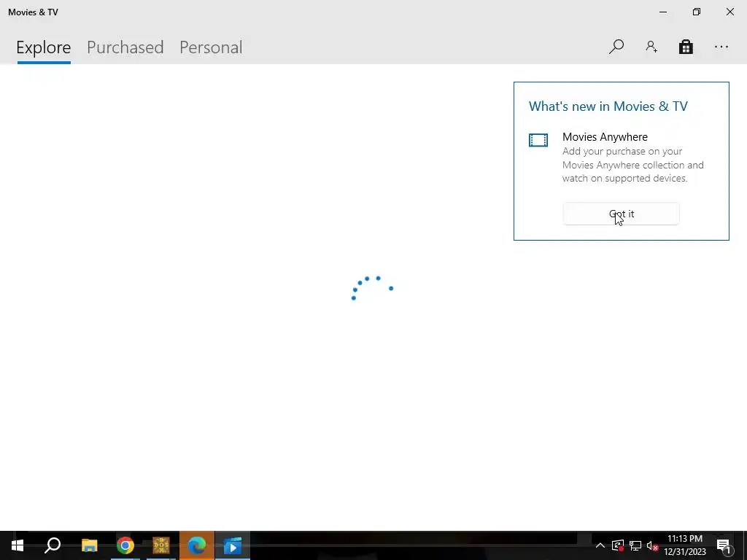This screenshot has width=747, height=560.
Task: Minimize the Movies & TV window
Action: tap(662, 12)
